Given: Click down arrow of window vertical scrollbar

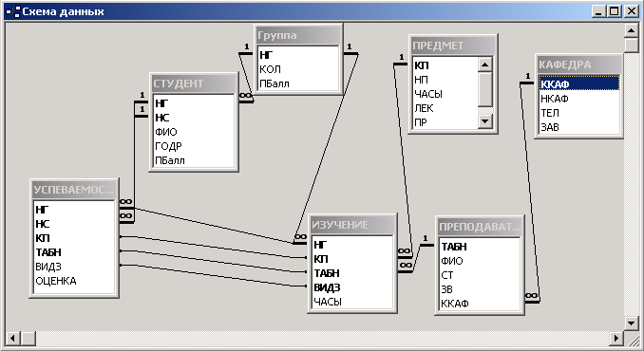Looking at the screenshot, I should click(631, 323).
